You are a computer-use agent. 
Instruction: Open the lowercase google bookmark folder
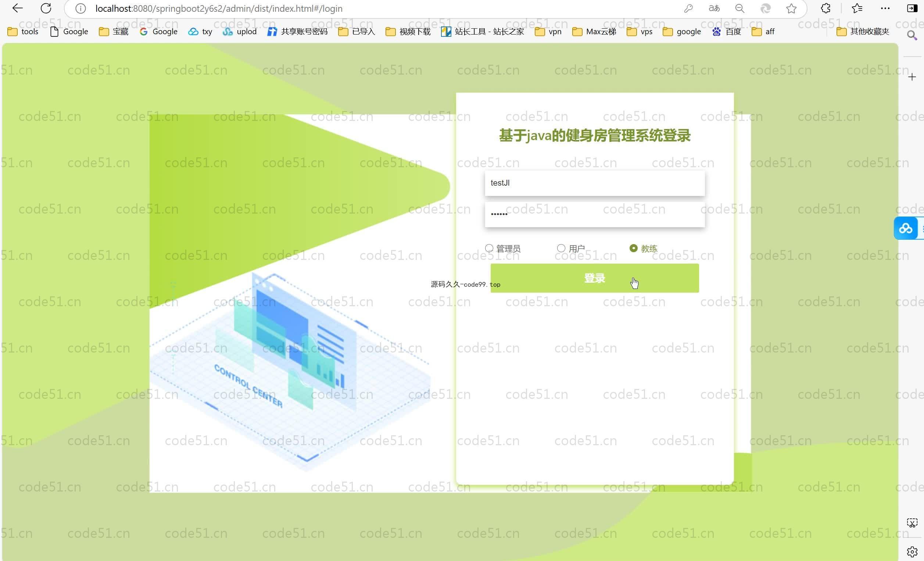682,32
